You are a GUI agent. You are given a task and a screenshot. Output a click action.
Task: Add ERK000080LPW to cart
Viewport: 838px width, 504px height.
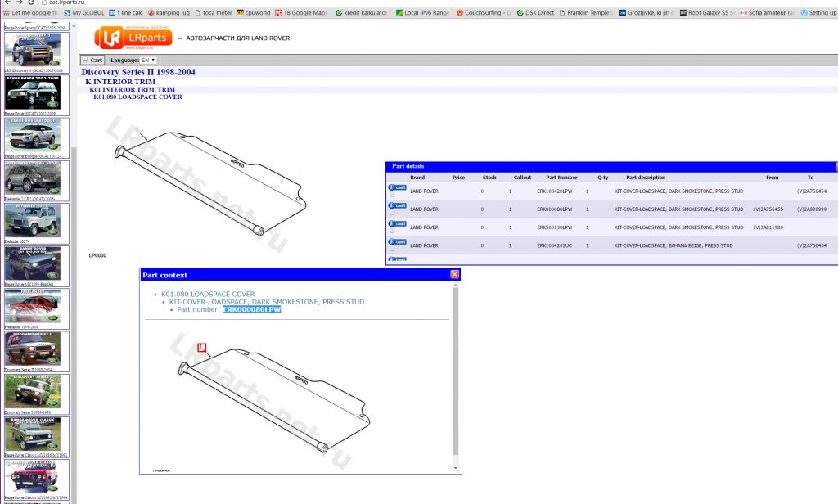398,205
